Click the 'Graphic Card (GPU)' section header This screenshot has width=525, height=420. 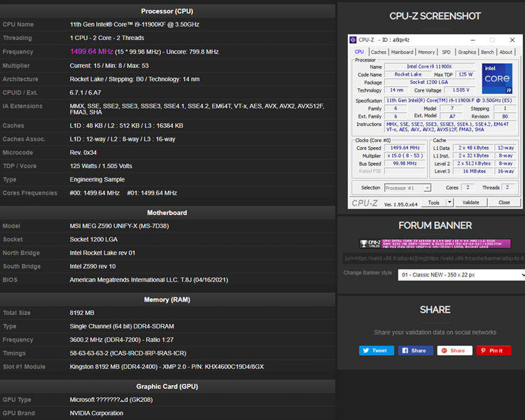[167, 386]
